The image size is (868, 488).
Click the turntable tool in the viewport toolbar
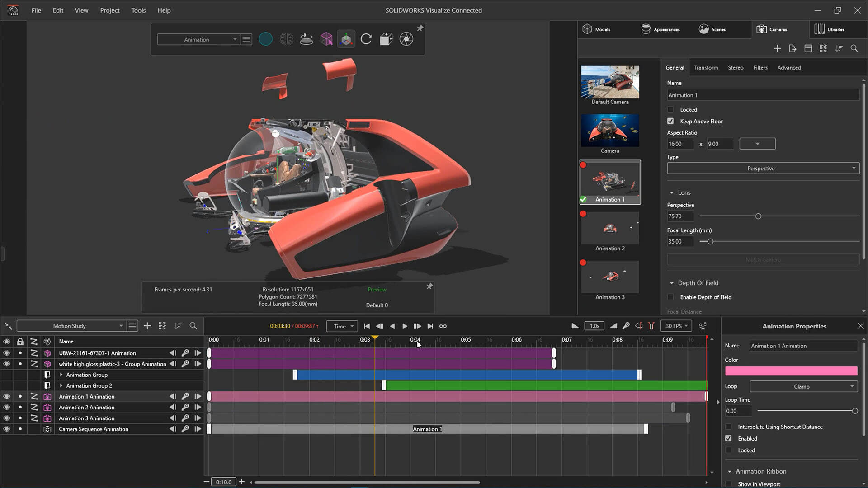pos(306,39)
